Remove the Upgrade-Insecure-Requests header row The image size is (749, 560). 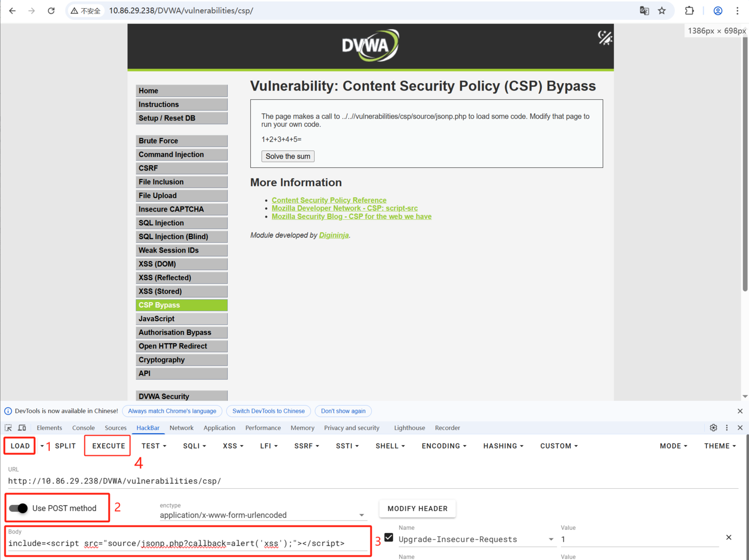click(728, 538)
